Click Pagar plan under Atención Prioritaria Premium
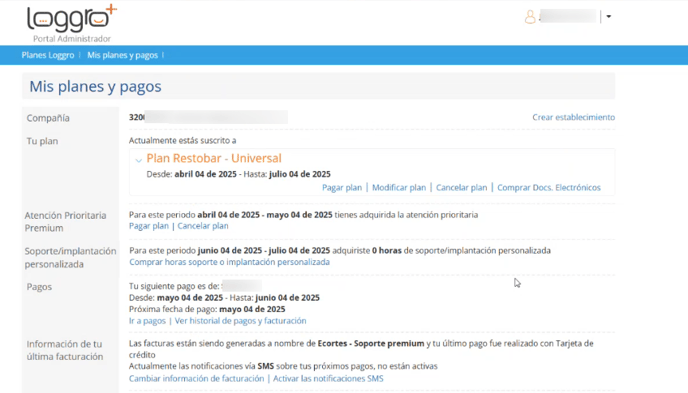688x393 pixels. [149, 226]
